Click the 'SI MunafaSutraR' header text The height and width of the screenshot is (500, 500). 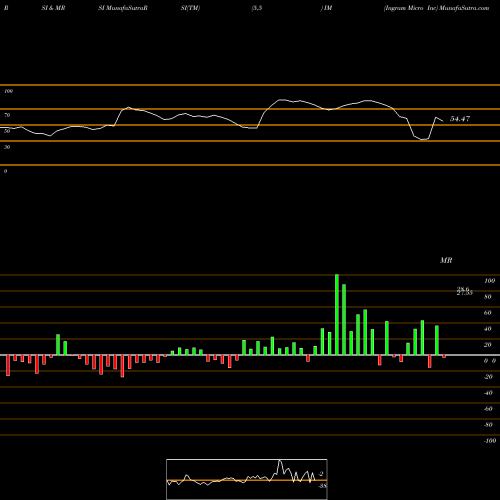[123, 8]
